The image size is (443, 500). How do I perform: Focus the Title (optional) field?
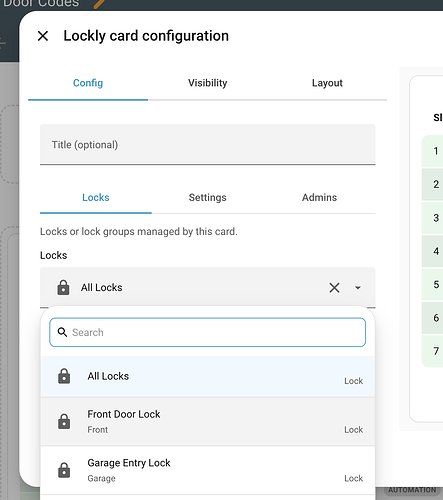[x=208, y=144]
